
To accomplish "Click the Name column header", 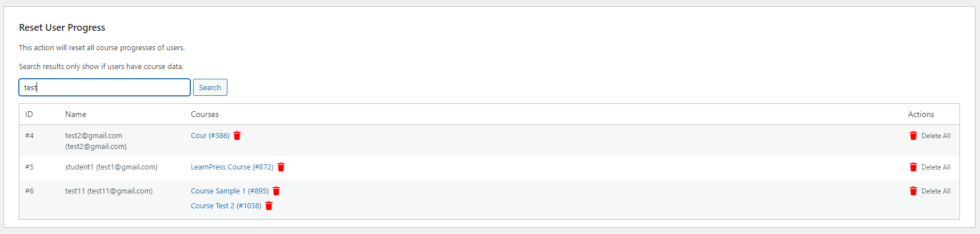I will pyautogui.click(x=75, y=114).
